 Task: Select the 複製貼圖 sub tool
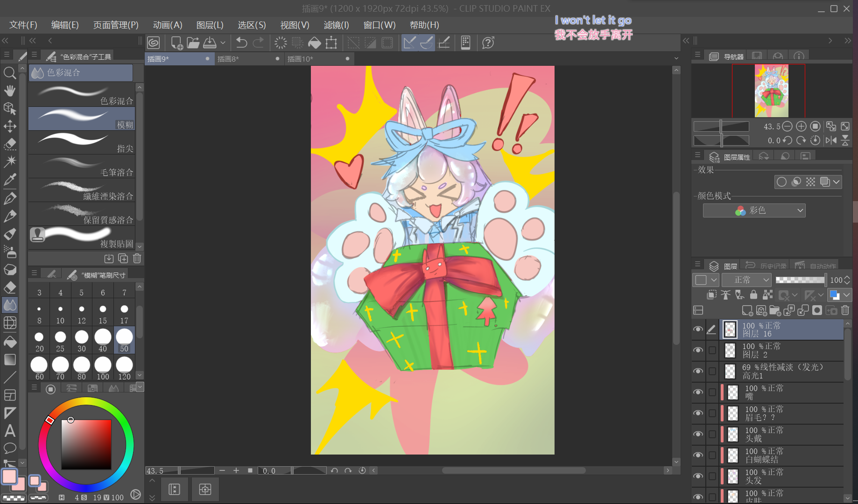pyautogui.click(x=82, y=238)
